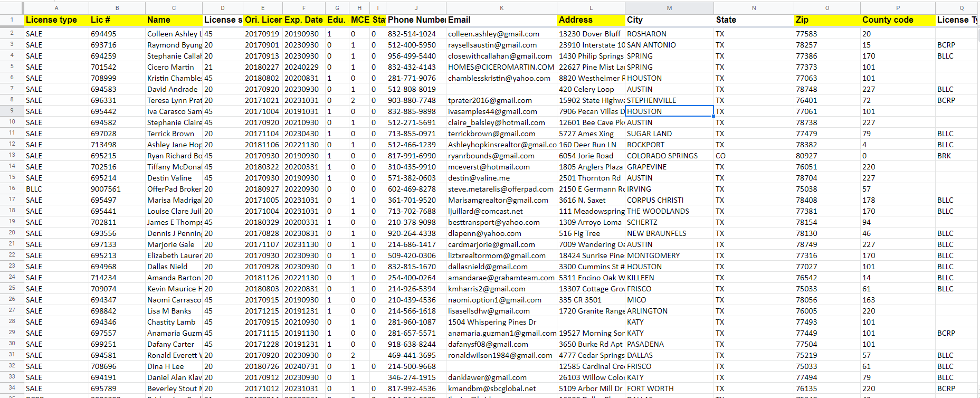The image size is (980, 398).
Task: Click the "License type" header cell
Action: 56,20
